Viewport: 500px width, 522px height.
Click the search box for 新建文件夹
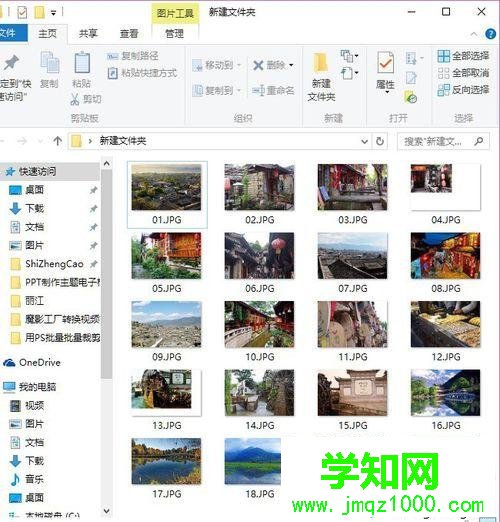443,141
